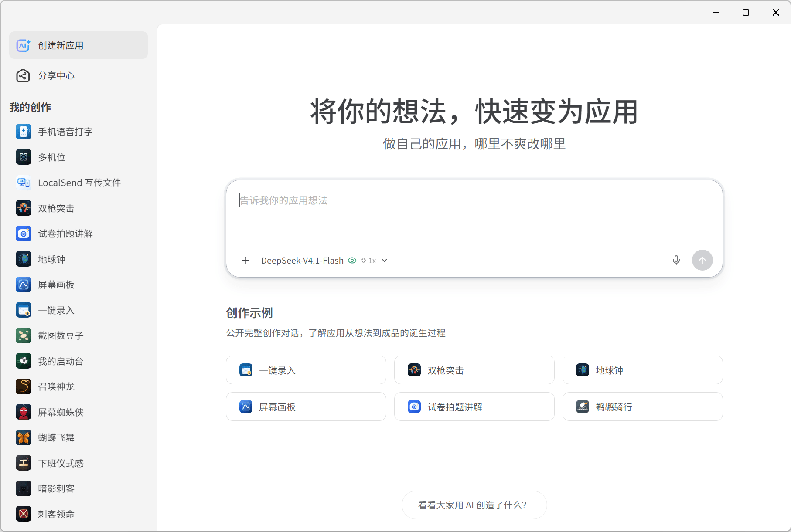
Task: Click the vision eye icon beside model name
Action: (x=352, y=261)
